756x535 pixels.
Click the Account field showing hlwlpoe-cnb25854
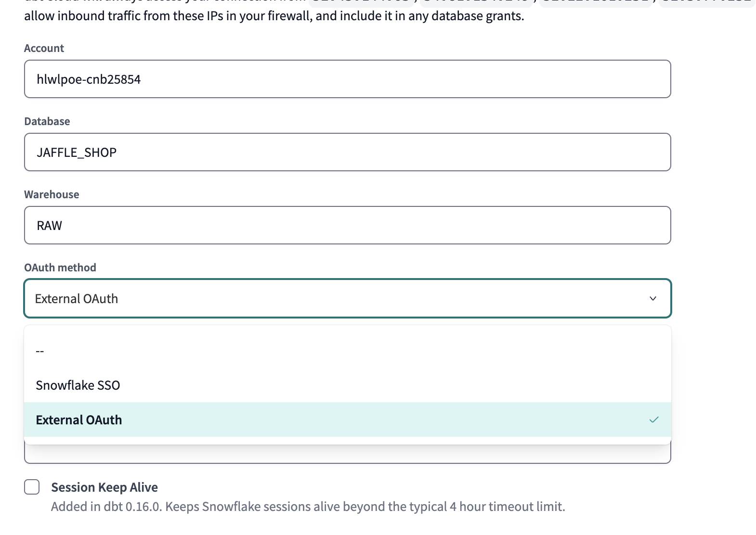click(347, 79)
